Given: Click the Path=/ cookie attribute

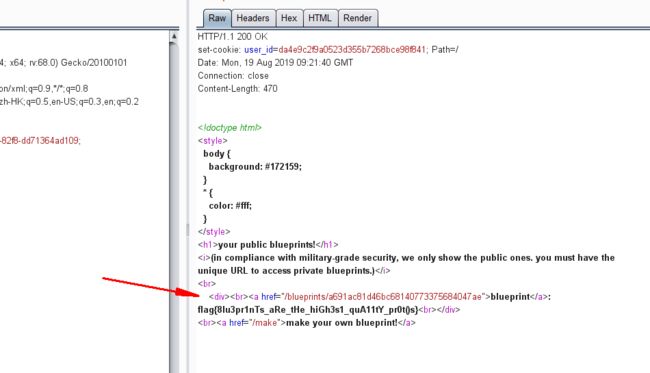Looking at the screenshot, I should pos(445,50).
